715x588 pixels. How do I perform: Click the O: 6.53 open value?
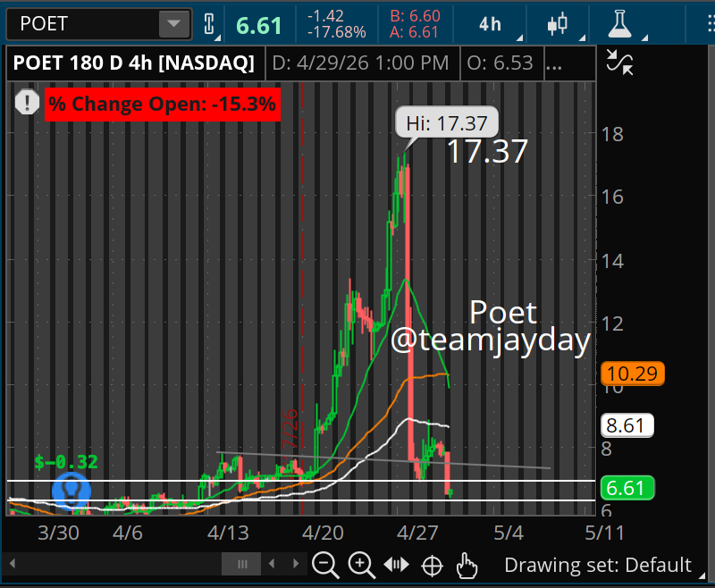500,63
